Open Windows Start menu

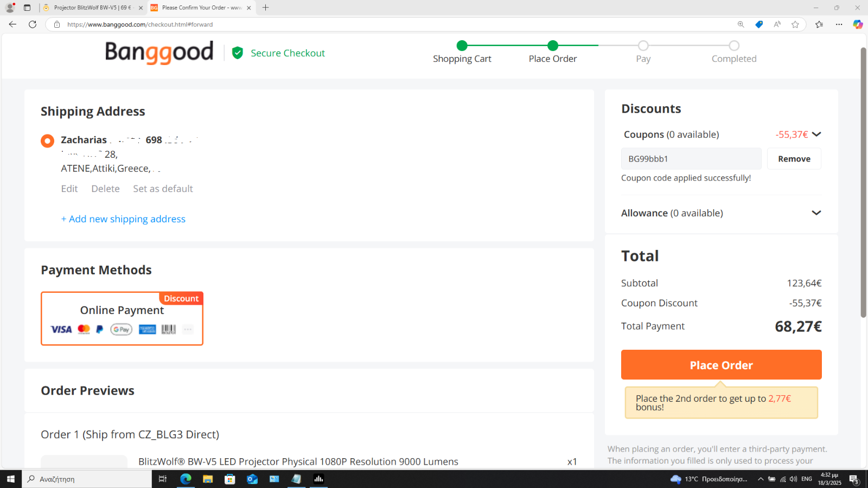(x=10, y=479)
